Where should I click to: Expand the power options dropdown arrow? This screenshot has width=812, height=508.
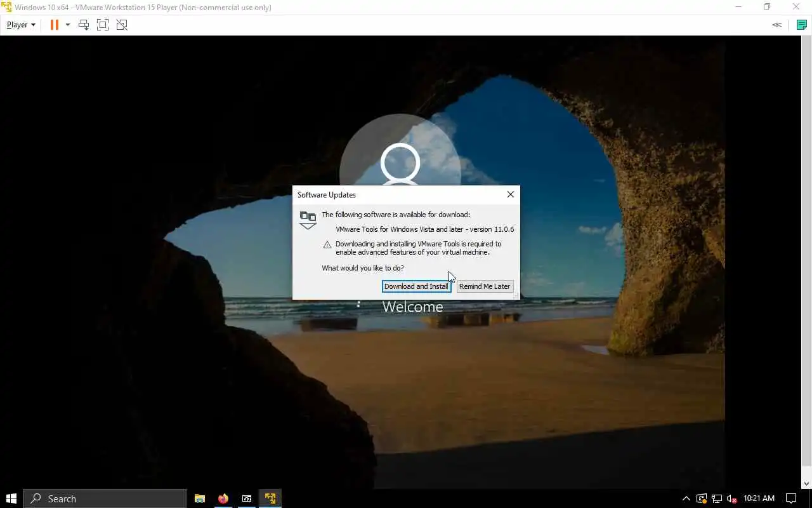68,25
